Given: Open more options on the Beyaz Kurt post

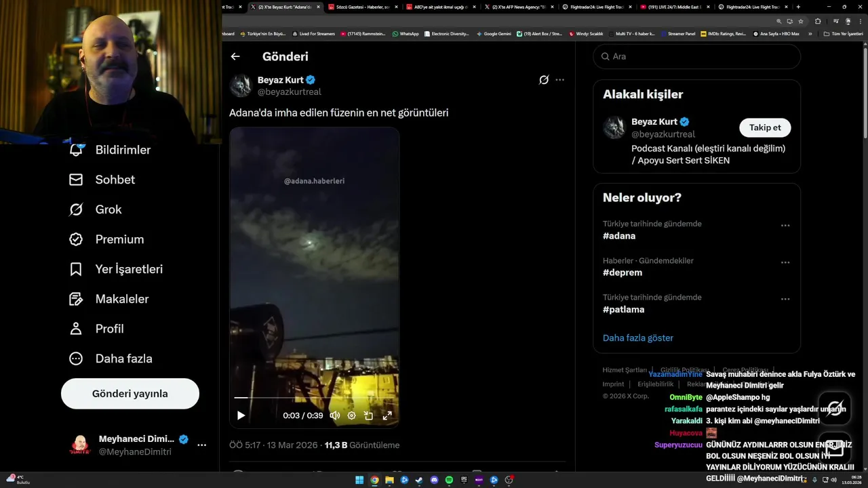Looking at the screenshot, I should (x=559, y=80).
